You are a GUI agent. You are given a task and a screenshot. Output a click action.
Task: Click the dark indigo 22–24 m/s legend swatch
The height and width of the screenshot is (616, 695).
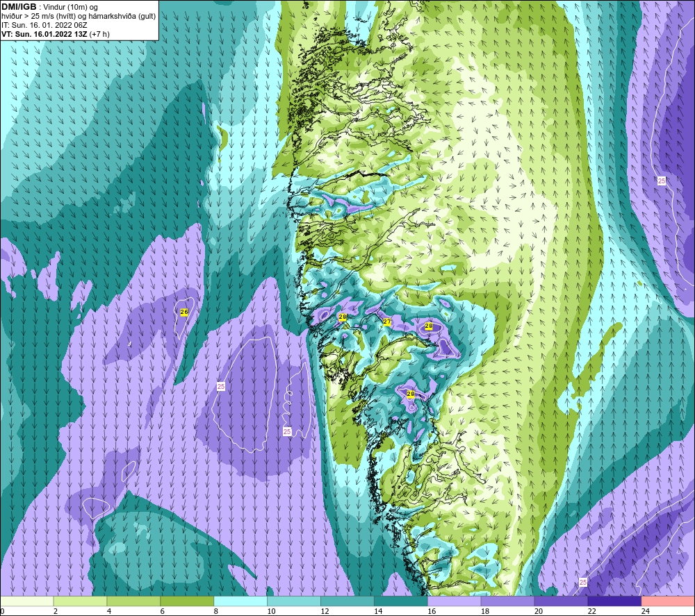(x=614, y=601)
